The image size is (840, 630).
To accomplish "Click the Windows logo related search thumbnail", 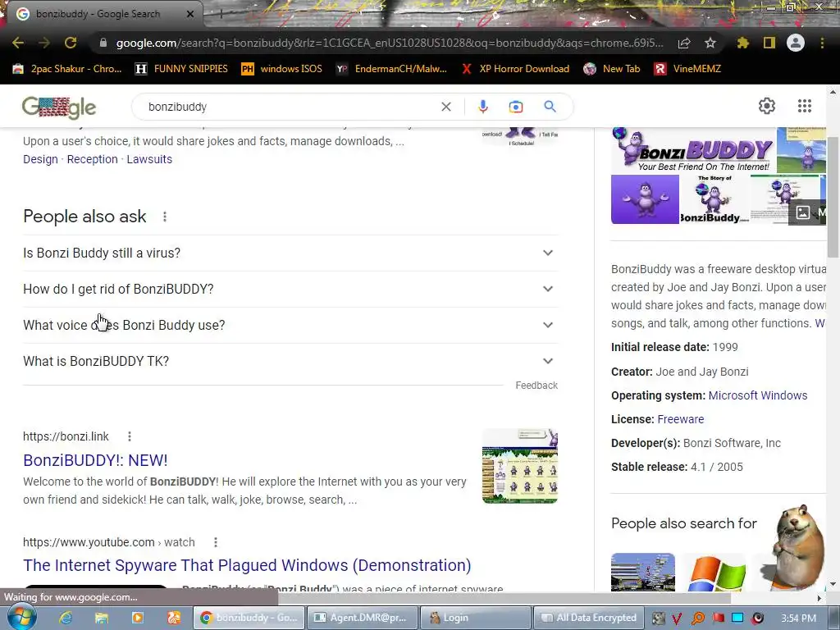I will coord(715,572).
